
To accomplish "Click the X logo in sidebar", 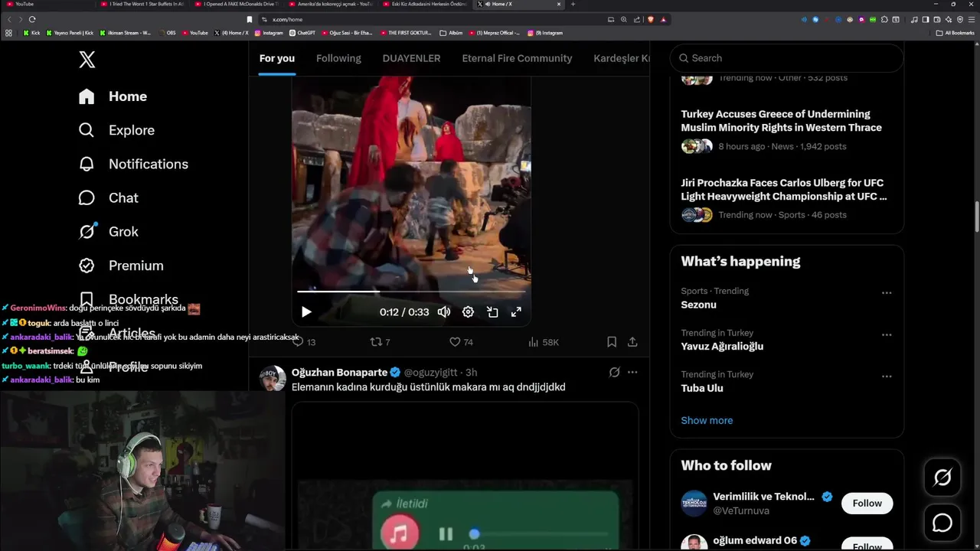I will point(87,60).
